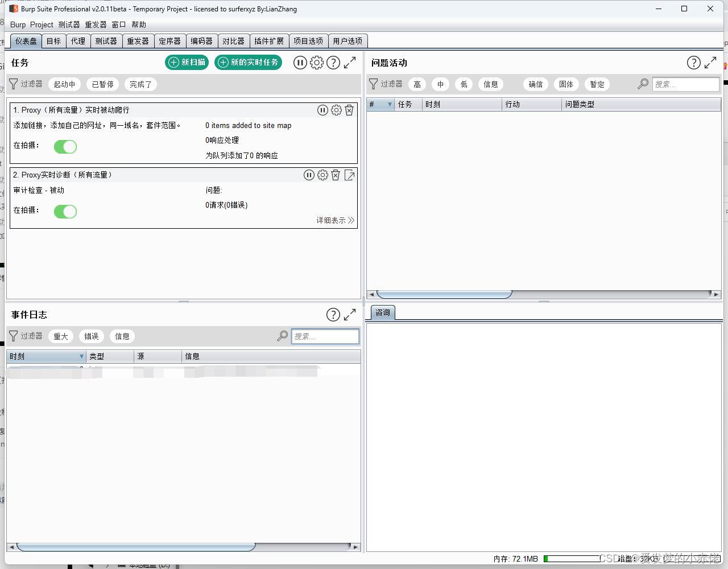Toggle the 重大 event log filter
728x569 pixels.
click(x=61, y=336)
